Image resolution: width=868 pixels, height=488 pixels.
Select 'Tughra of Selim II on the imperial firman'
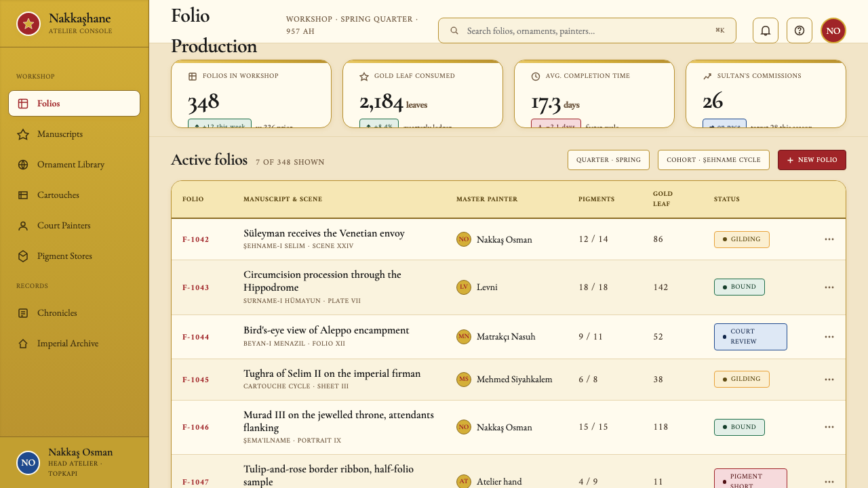tap(332, 373)
